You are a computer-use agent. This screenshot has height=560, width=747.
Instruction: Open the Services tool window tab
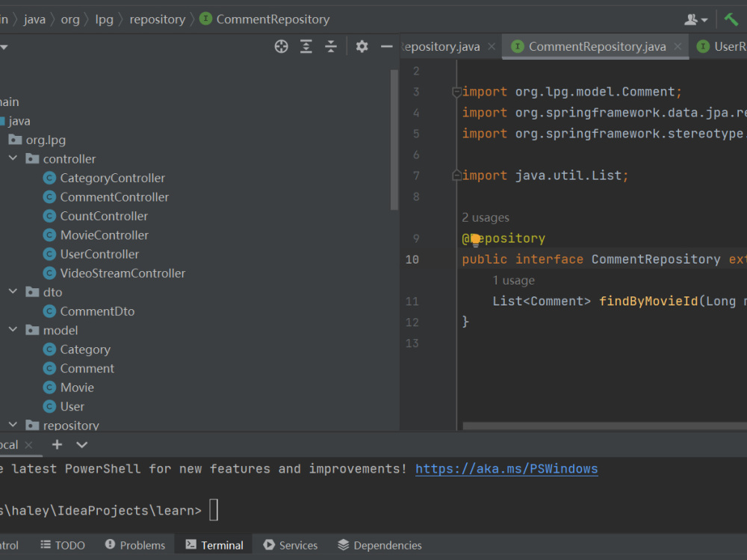click(x=291, y=545)
